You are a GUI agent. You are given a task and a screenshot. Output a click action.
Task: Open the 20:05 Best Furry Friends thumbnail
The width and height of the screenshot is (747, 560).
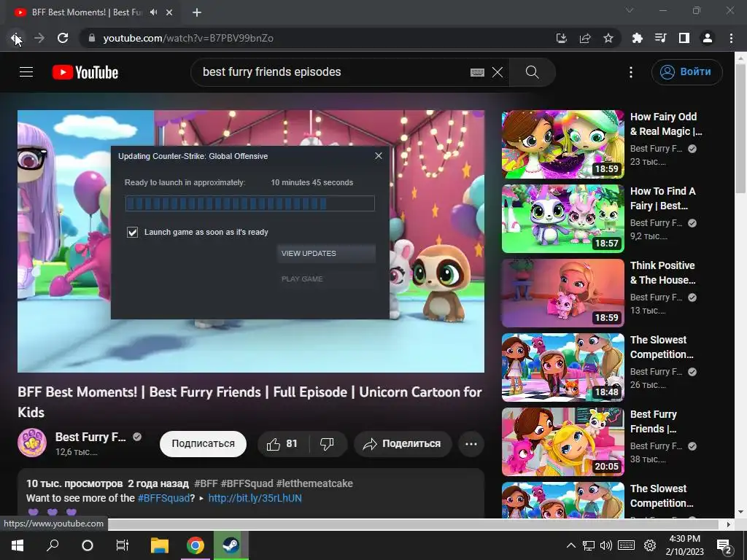[x=562, y=441]
